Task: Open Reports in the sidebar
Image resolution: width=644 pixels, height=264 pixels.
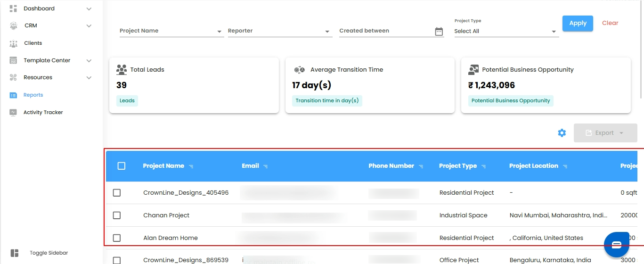Action: [x=33, y=95]
